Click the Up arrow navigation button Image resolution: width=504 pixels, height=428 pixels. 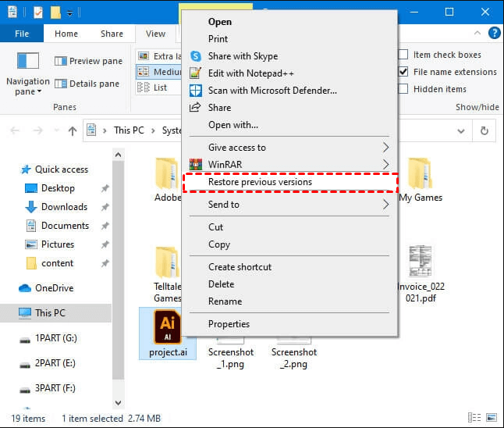(73, 130)
